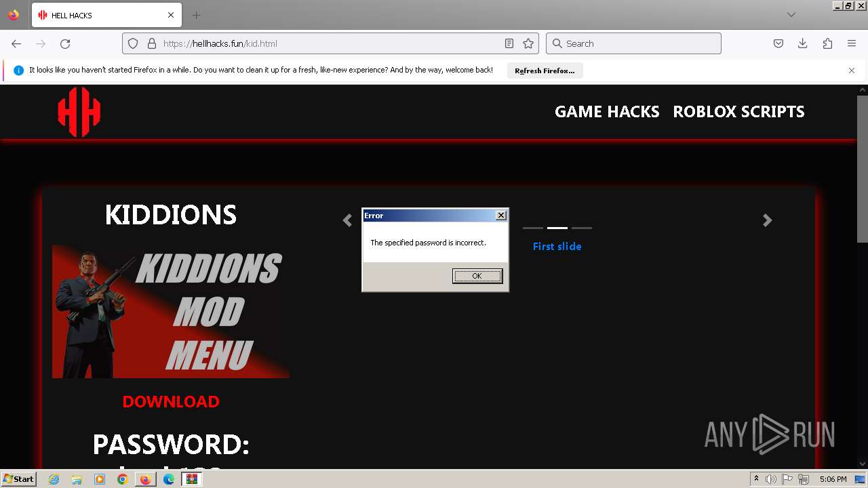Open the Firefox downloads panel
This screenshot has height=488, width=868.
pyautogui.click(x=803, y=43)
